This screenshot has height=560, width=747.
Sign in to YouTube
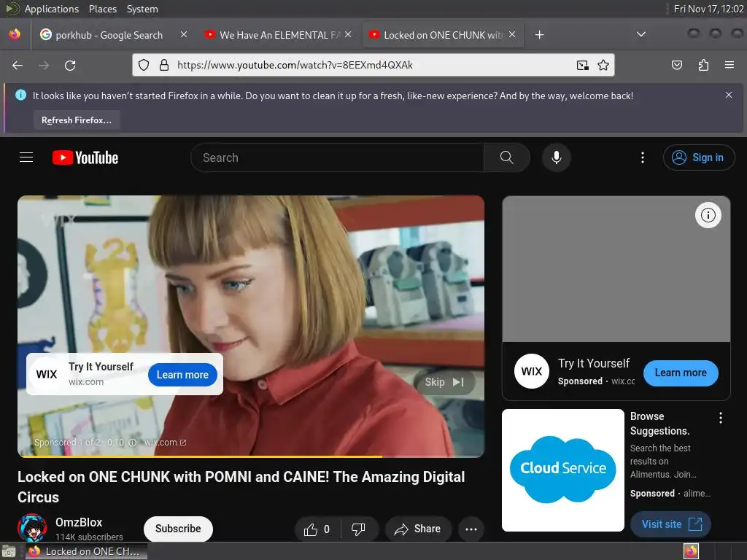[x=698, y=157]
